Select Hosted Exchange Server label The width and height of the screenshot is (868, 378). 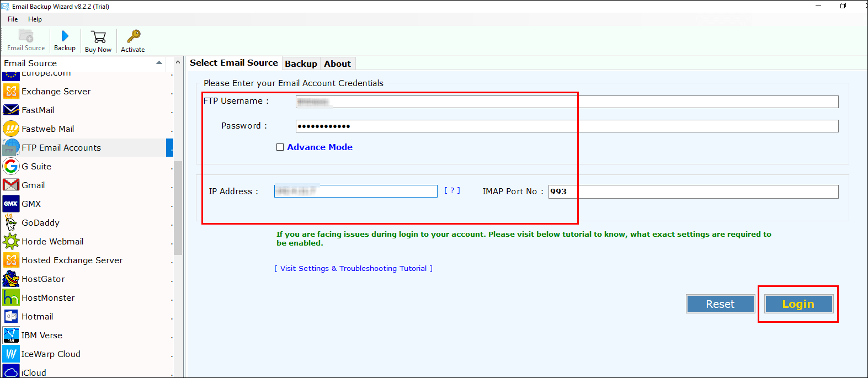pyautogui.click(x=72, y=260)
